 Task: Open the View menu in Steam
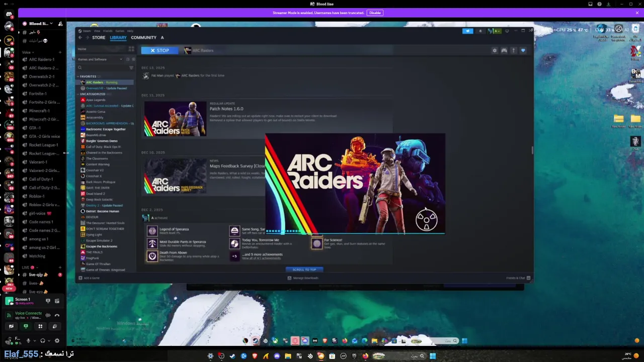(x=97, y=31)
